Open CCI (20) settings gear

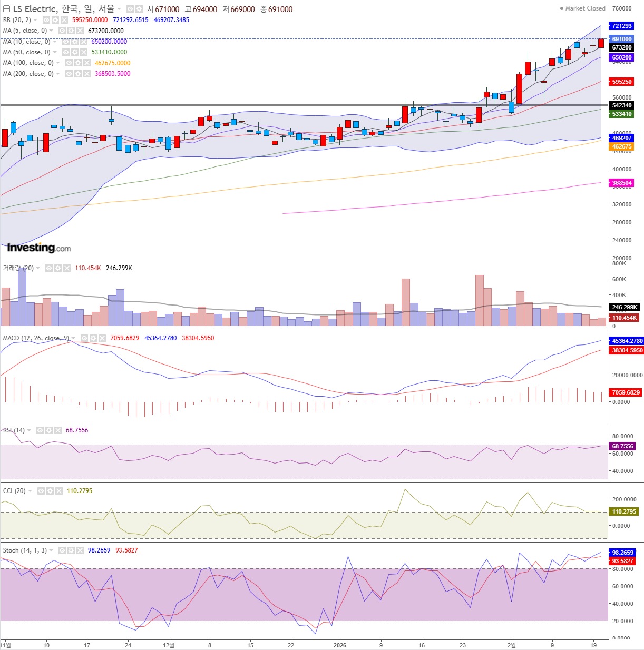tap(50, 491)
